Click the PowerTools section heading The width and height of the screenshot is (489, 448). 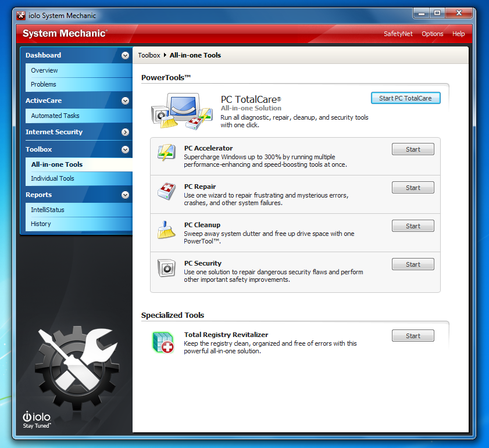(166, 78)
